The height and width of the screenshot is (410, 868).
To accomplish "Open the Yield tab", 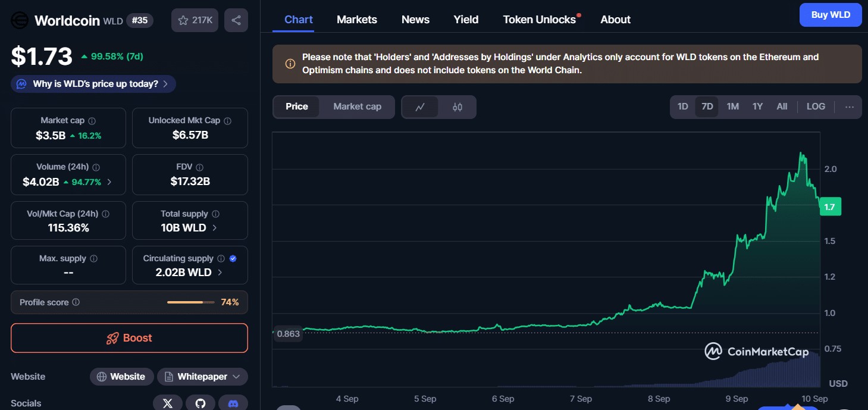I will (x=466, y=20).
